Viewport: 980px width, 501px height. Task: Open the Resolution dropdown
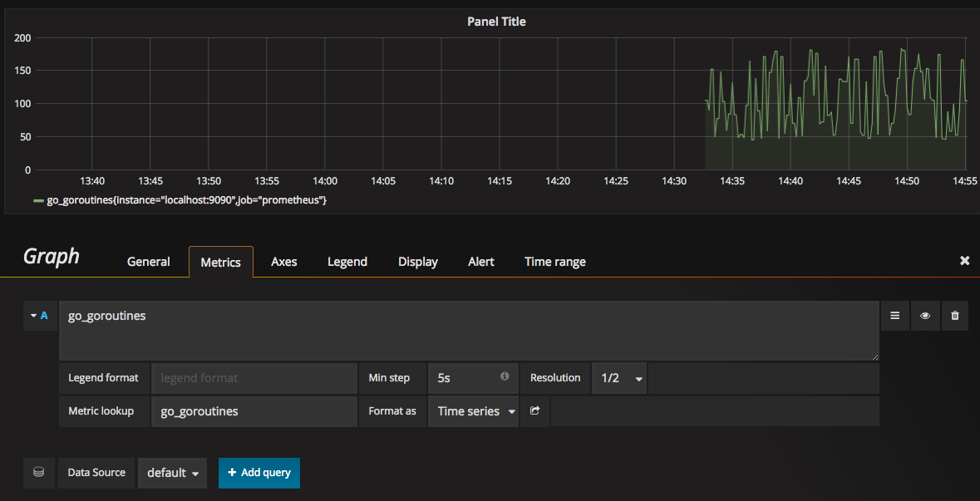pyautogui.click(x=618, y=377)
